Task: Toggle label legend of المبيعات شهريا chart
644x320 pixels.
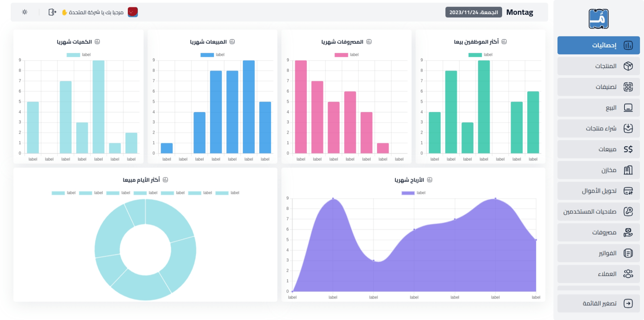Action: [x=212, y=54]
